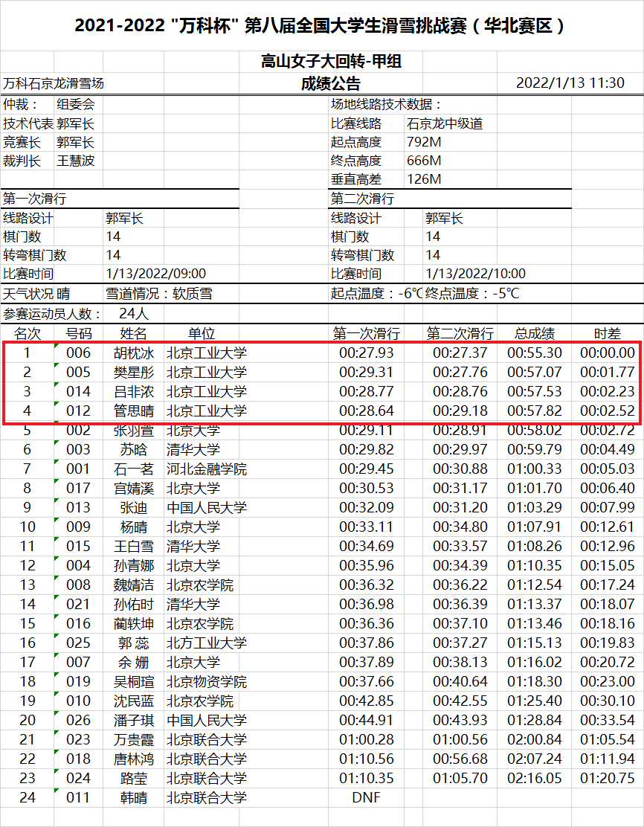Select the participant count cell 24人
Screen dimensions: 644x827
[x=133, y=313]
